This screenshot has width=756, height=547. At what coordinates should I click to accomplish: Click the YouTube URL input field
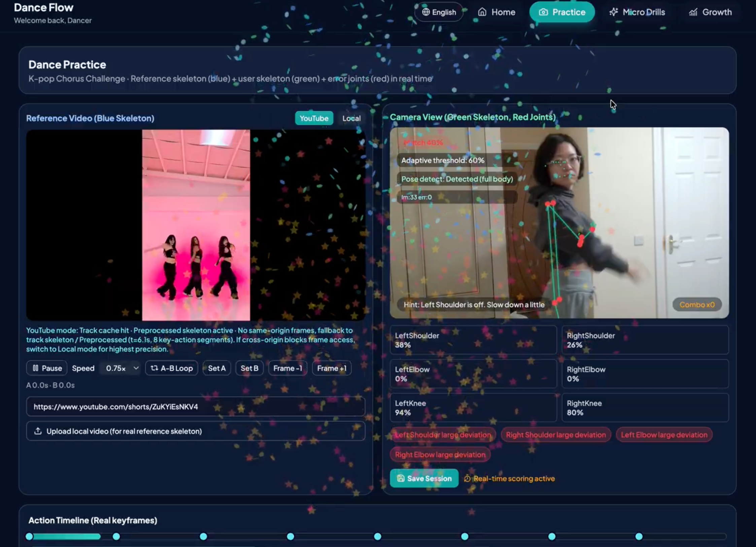click(195, 407)
